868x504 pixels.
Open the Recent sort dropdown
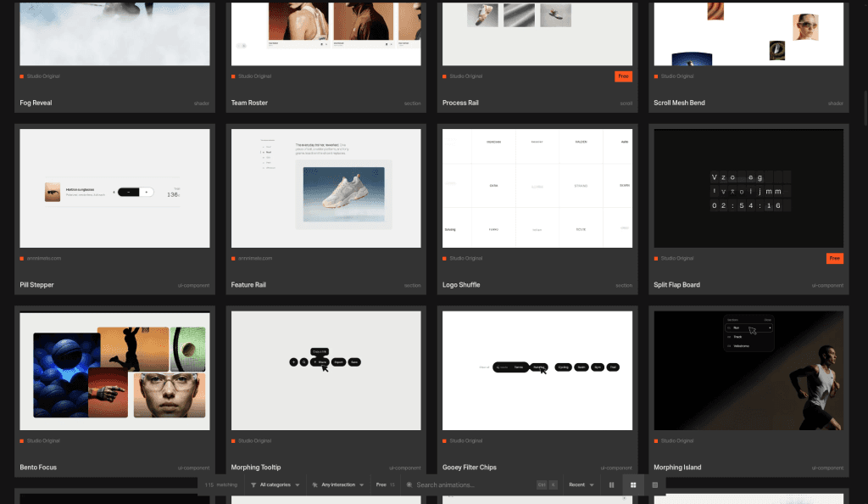pyautogui.click(x=581, y=484)
